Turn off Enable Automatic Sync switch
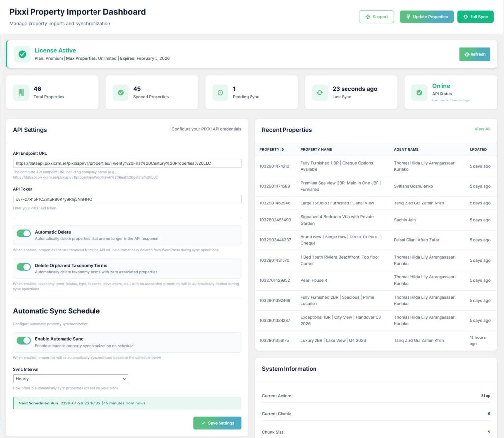 24,340
